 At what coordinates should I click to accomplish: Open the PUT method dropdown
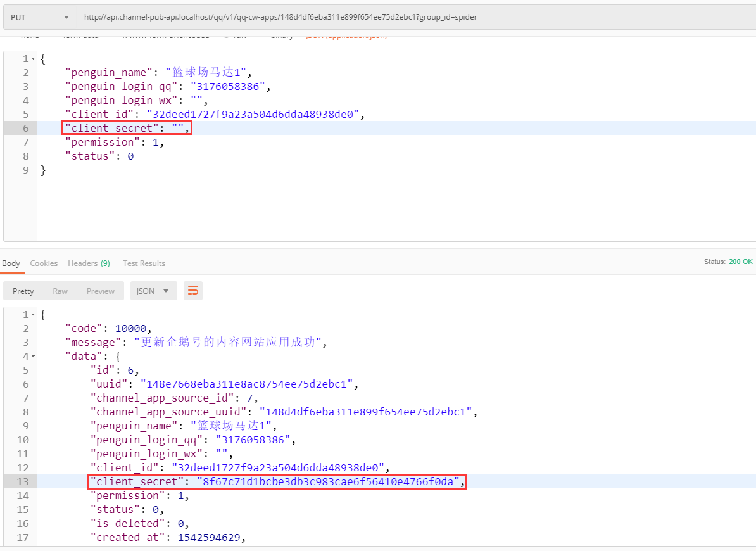pyautogui.click(x=39, y=17)
